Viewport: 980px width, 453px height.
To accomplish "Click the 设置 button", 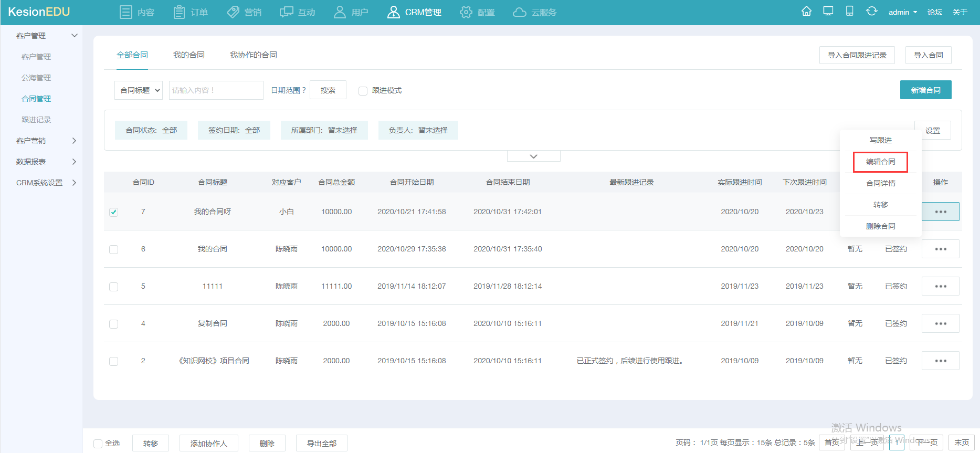I will click(x=933, y=131).
